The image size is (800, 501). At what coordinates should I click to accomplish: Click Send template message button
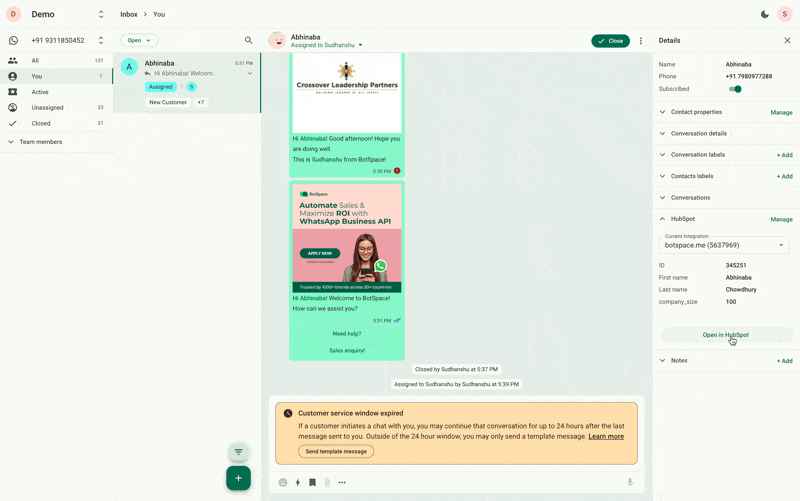336,452
